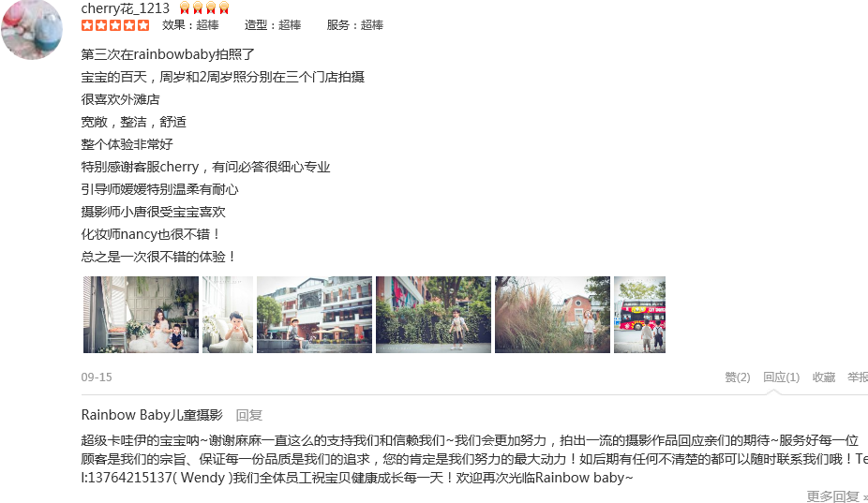Image resolution: width=868 pixels, height=503 pixels.
Task: Click the user level medal badges
Action: click(204, 8)
